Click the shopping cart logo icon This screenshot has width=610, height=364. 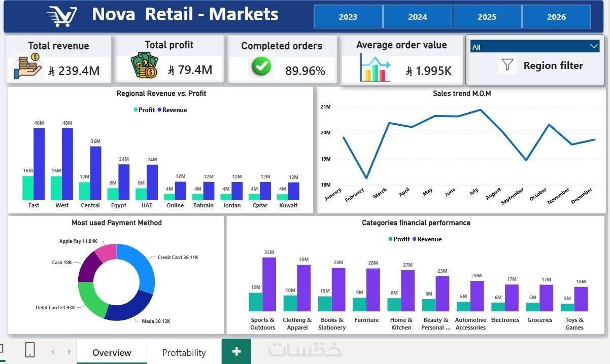(62, 16)
